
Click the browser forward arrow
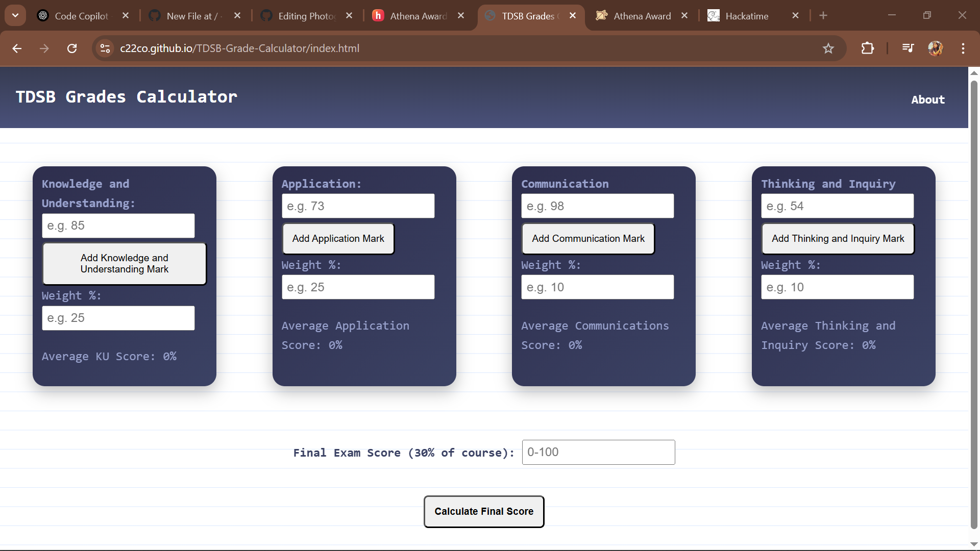coord(44,48)
